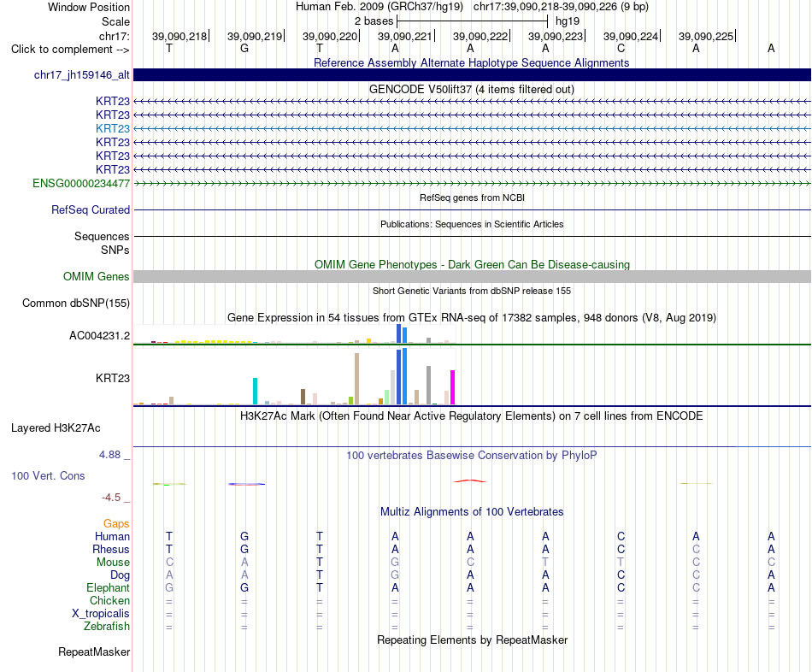Open the OMIM Genes track label
The image size is (812, 672).
[x=97, y=277]
